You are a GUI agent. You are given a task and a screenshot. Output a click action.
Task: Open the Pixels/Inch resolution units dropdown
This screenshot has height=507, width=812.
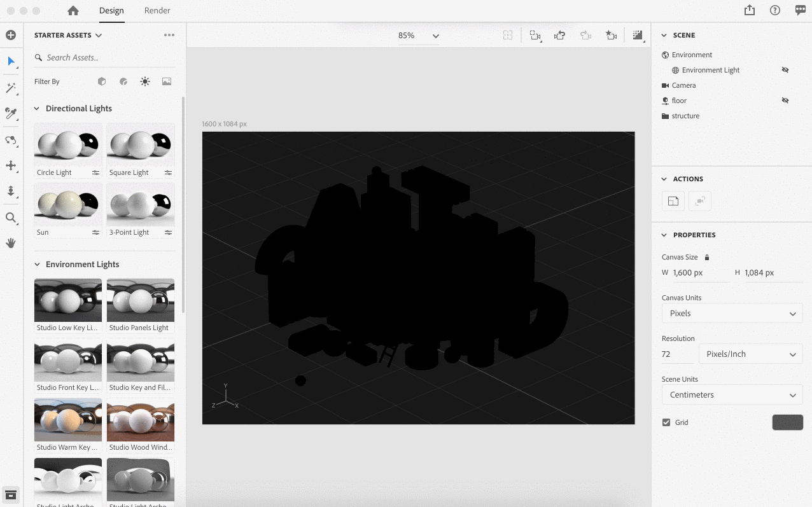751,354
